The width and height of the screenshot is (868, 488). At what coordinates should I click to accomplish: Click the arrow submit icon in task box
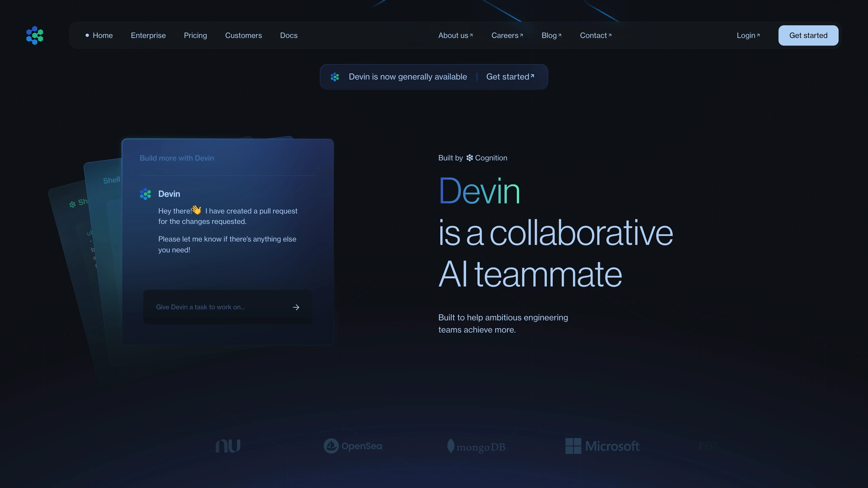[x=296, y=307]
